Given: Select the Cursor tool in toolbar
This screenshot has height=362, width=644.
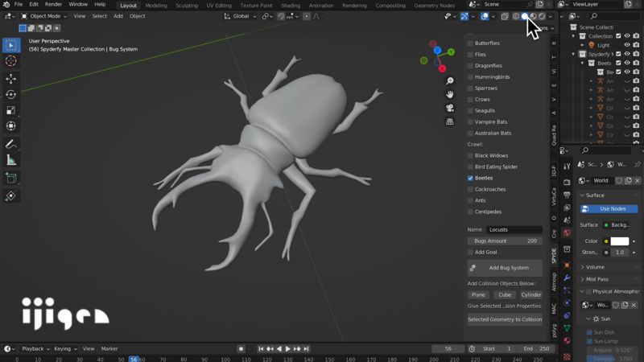Looking at the screenshot, I should (11, 61).
